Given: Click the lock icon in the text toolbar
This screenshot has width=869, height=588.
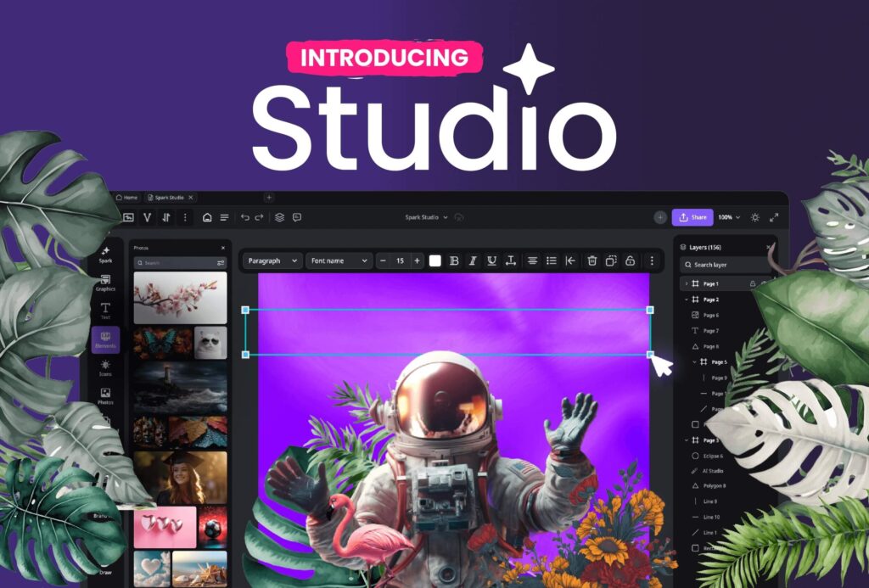Looking at the screenshot, I should [x=630, y=260].
